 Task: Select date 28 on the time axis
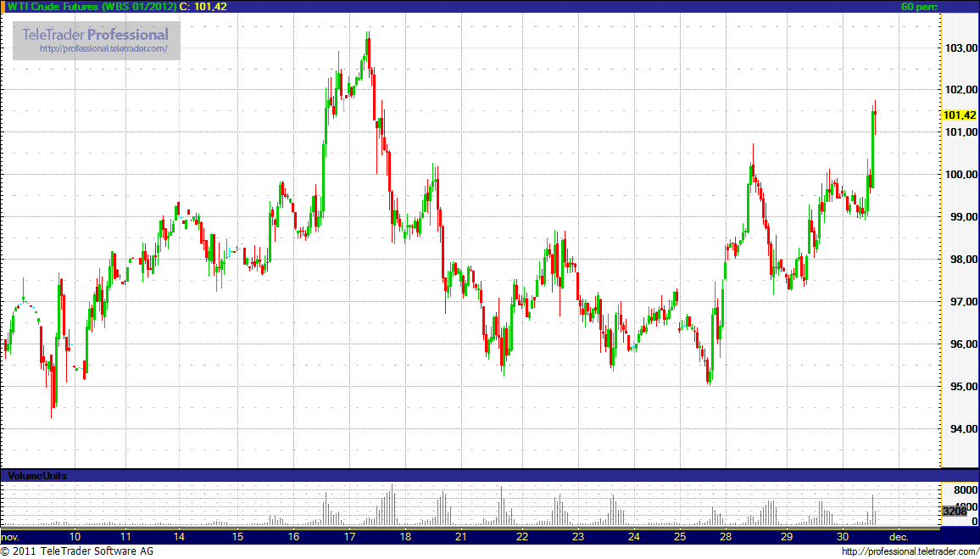(725, 537)
